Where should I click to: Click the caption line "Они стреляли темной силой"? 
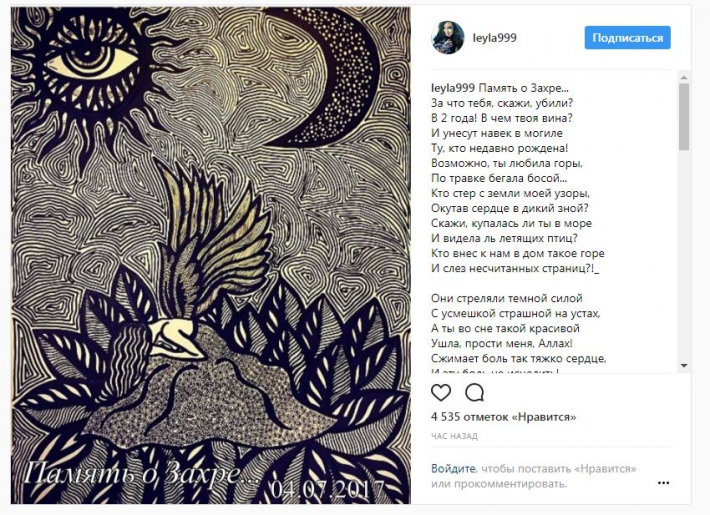click(507, 298)
